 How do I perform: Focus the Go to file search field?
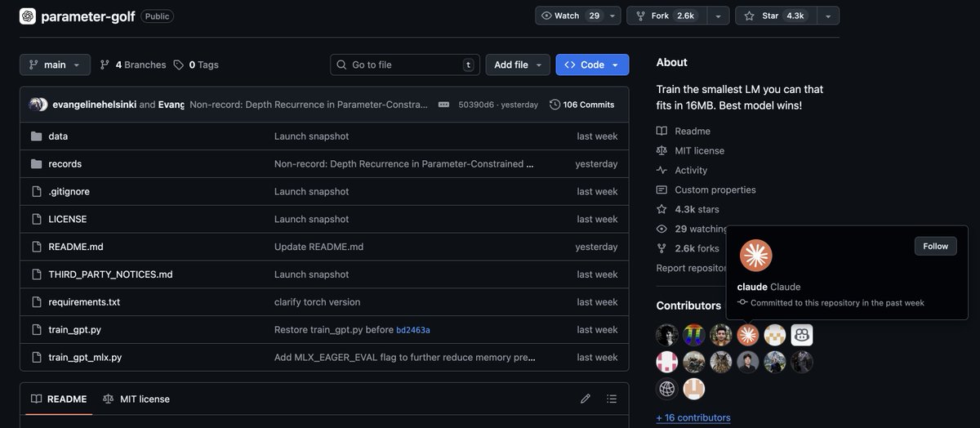(405, 65)
